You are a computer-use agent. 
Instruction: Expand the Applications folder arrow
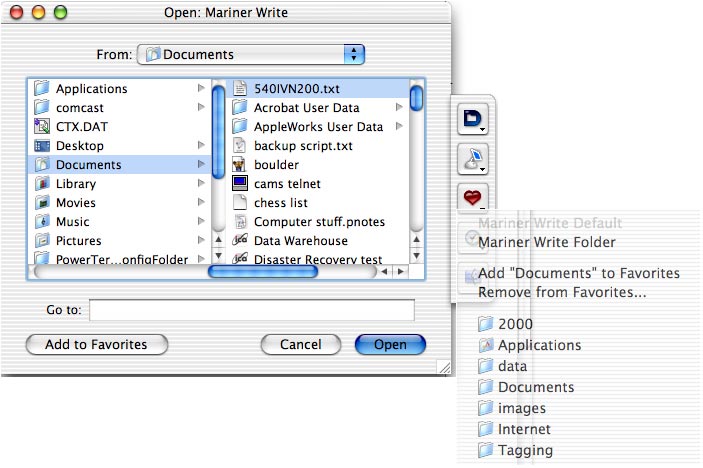click(201, 88)
